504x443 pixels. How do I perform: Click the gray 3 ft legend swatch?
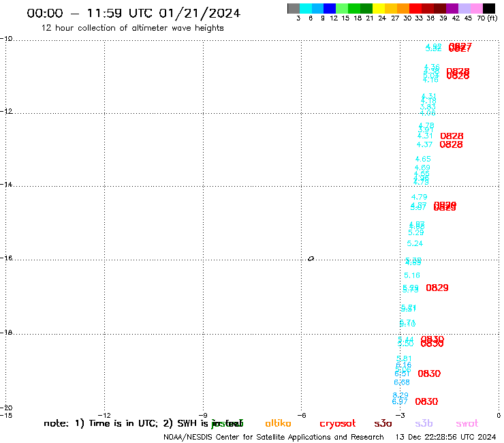click(294, 8)
